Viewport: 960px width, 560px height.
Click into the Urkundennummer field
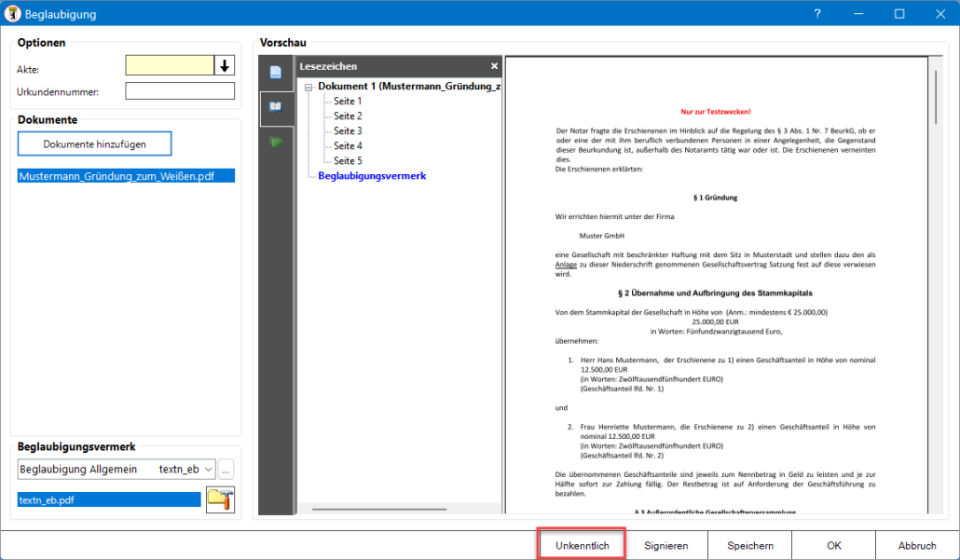tap(180, 91)
